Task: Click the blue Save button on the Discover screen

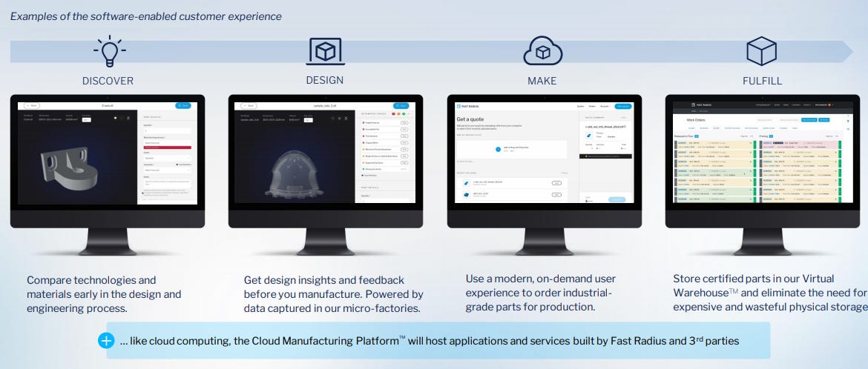Action: point(183,106)
